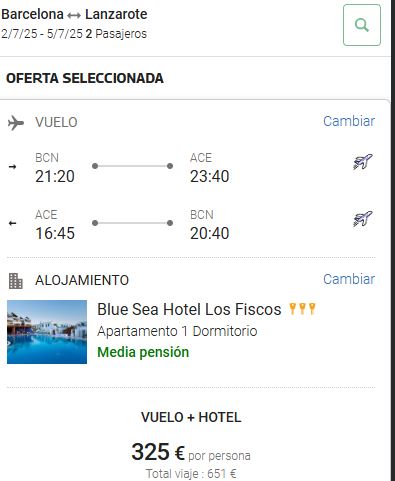Click the 21:20 BCN departure time
Image resolution: width=395 pixels, height=481 pixels.
tap(55, 176)
